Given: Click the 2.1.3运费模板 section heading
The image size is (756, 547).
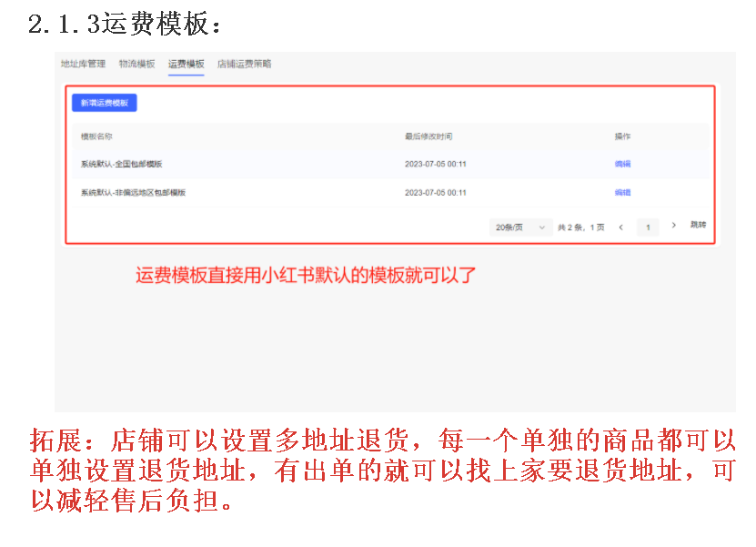Looking at the screenshot, I should click(x=125, y=25).
